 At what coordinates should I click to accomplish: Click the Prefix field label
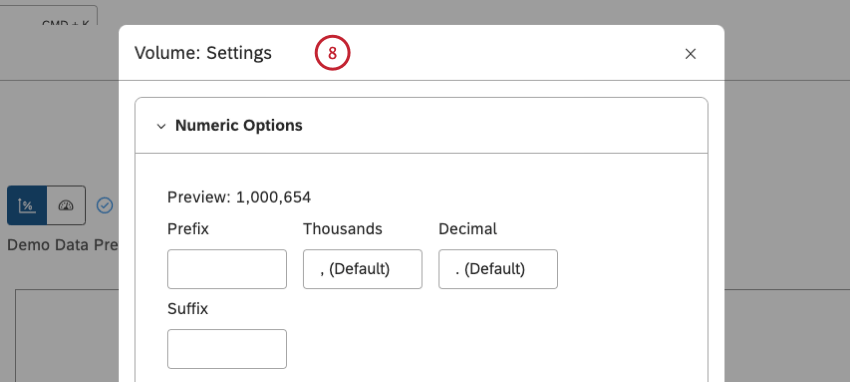point(188,229)
